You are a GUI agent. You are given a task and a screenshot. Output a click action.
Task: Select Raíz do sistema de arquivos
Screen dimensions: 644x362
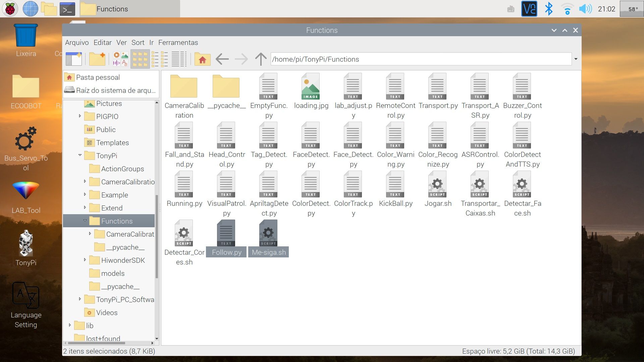tap(111, 90)
